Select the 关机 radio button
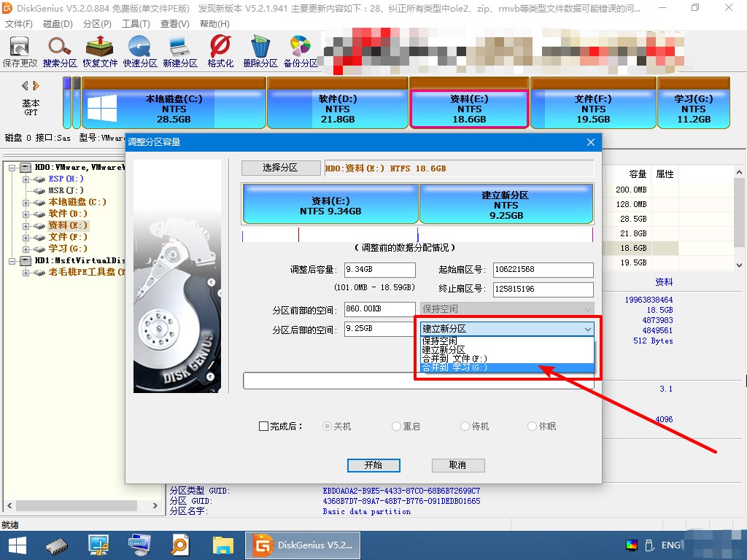 (x=327, y=426)
